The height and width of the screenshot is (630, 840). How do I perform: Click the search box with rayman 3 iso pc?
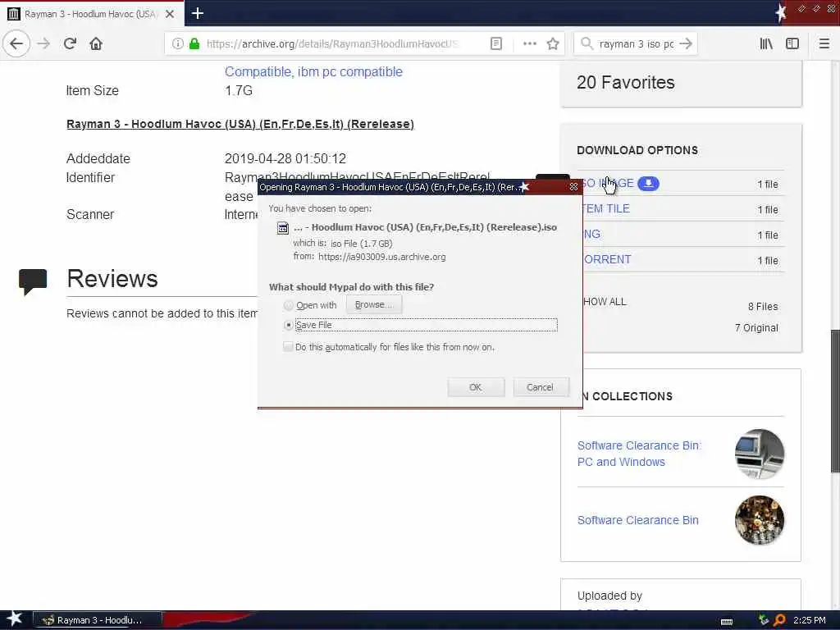[x=636, y=43]
